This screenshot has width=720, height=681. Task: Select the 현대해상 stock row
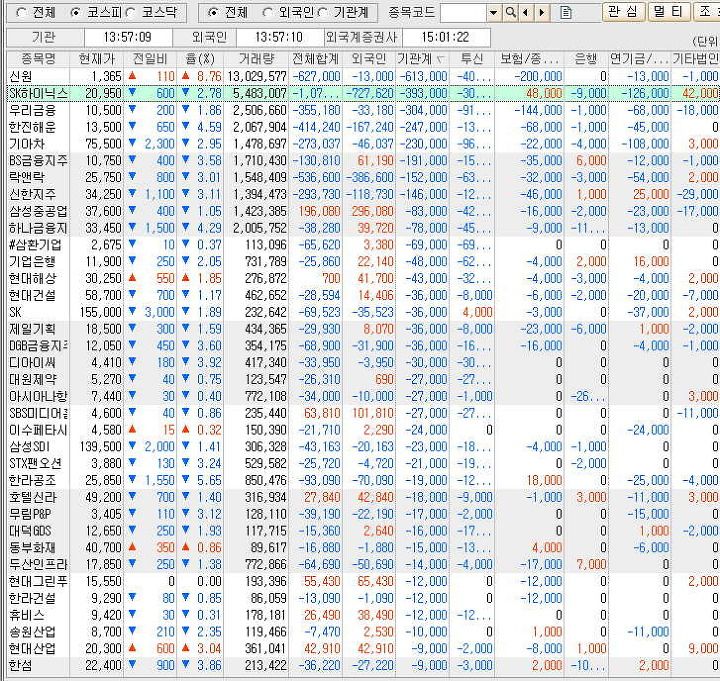363,278
